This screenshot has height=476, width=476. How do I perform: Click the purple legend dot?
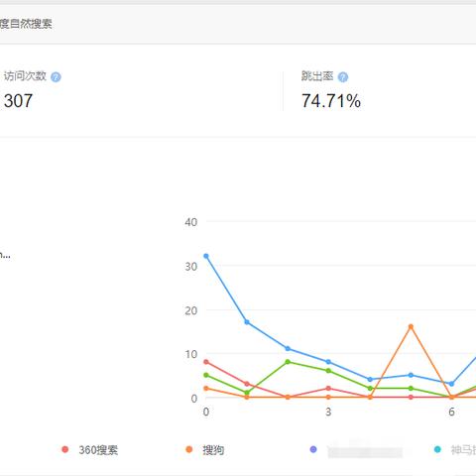pyautogui.click(x=313, y=449)
